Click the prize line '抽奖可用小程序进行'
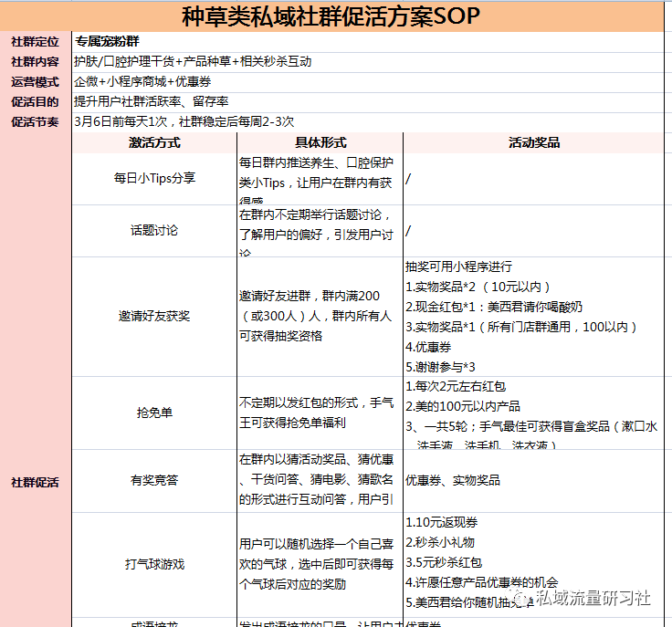The width and height of the screenshot is (672, 627). pyautogui.click(x=458, y=266)
